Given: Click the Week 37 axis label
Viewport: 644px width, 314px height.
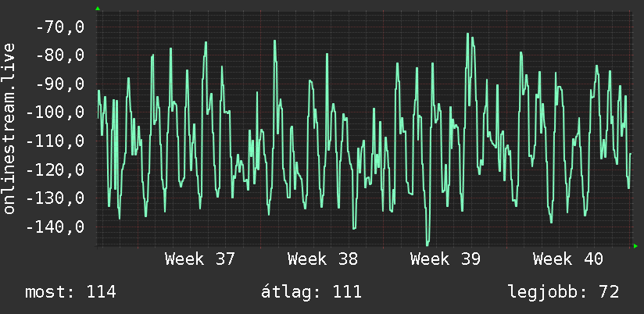Looking at the screenshot, I should [x=199, y=259].
